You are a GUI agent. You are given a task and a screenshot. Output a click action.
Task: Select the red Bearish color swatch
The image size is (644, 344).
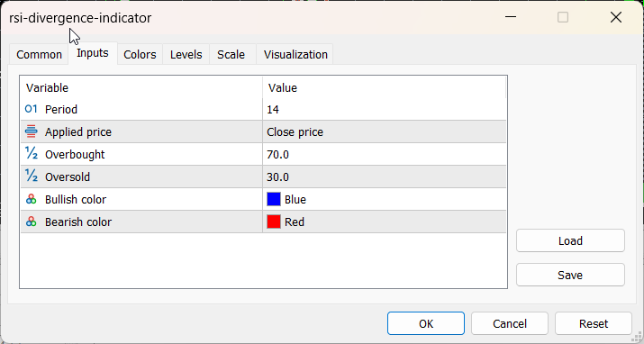(x=274, y=222)
